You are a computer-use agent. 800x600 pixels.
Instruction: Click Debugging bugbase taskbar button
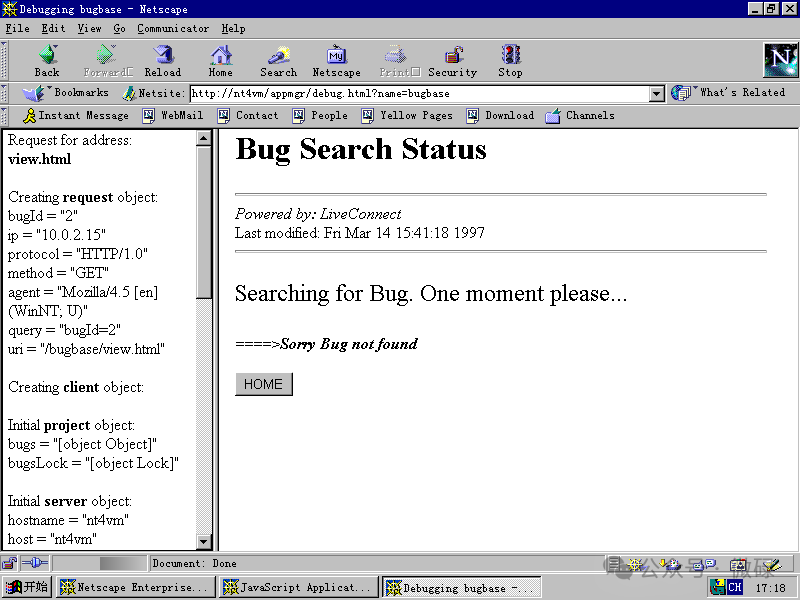point(462,587)
